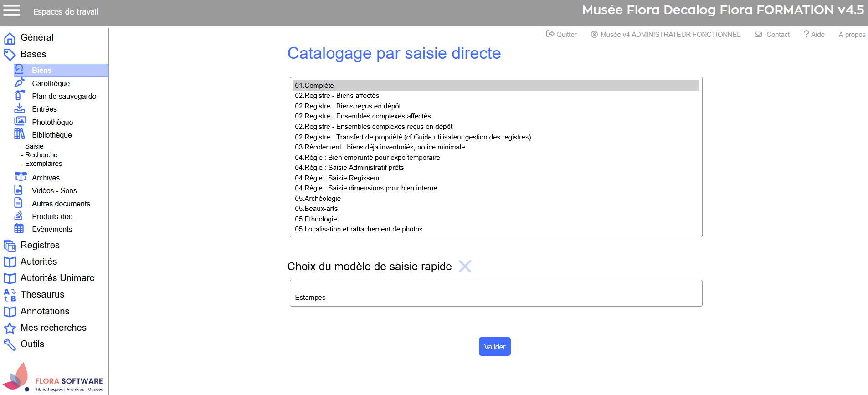Open the hamburger menu icon
Screen dimensions: 868x395
pyautogui.click(x=11, y=10)
